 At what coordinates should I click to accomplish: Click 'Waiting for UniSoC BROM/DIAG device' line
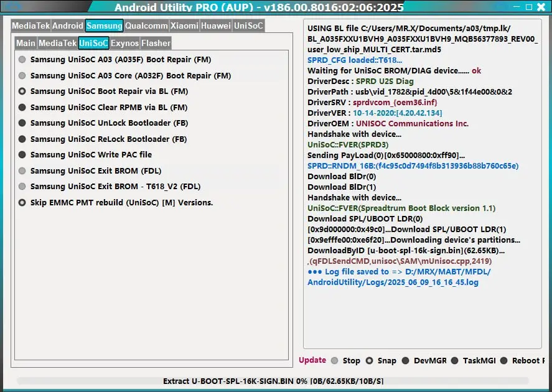pyautogui.click(x=395, y=71)
